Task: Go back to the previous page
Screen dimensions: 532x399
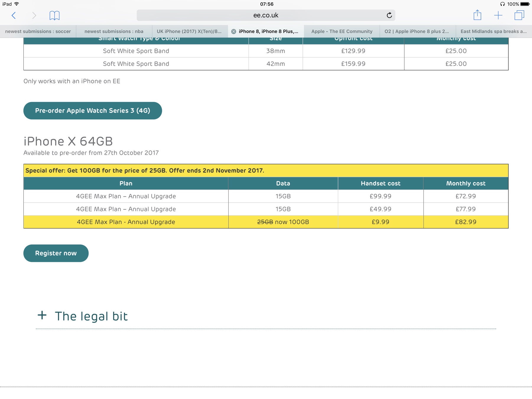Action: (14, 15)
